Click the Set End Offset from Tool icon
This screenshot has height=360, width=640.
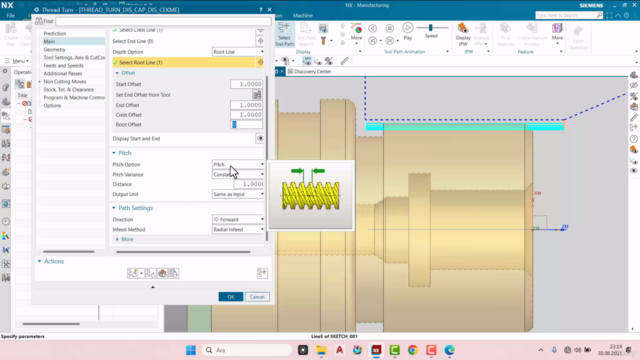(257, 95)
